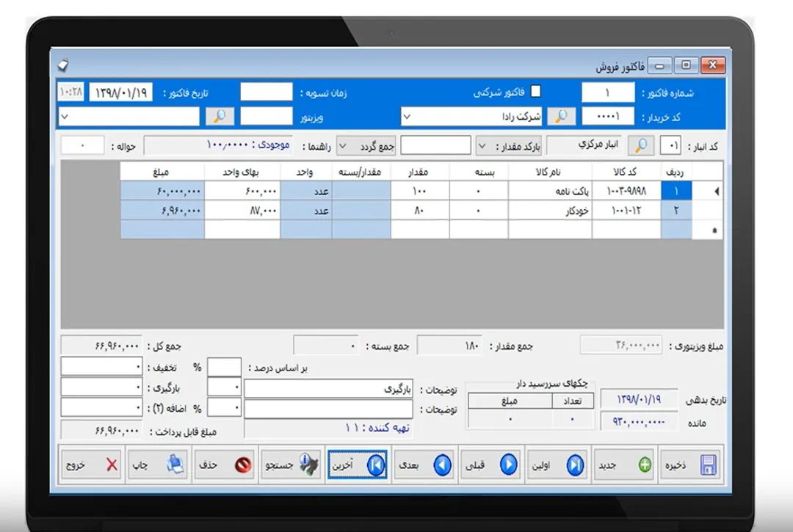This screenshot has width=793, height=532.
Task: Jump to last invoice with آخرین button
Action: [357, 464]
